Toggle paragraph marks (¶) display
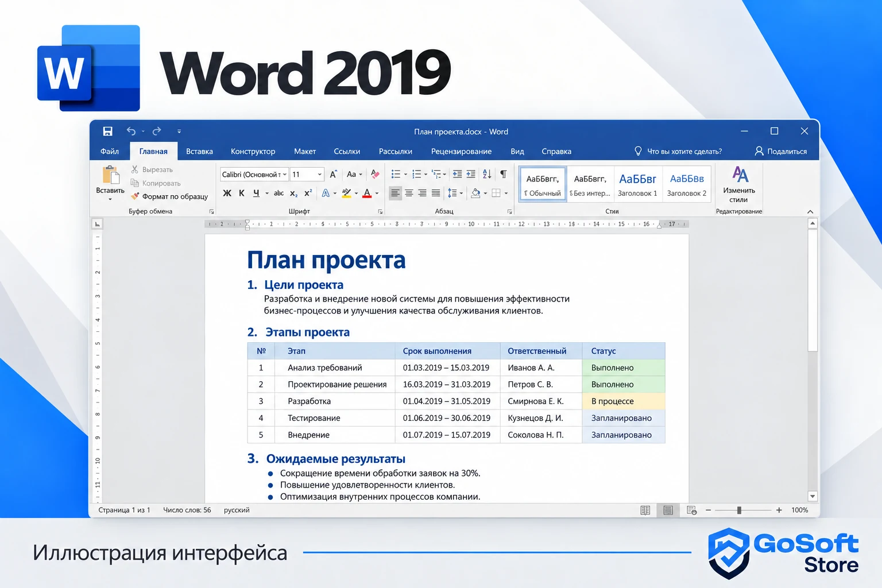Image resolution: width=882 pixels, height=588 pixels. click(x=503, y=174)
